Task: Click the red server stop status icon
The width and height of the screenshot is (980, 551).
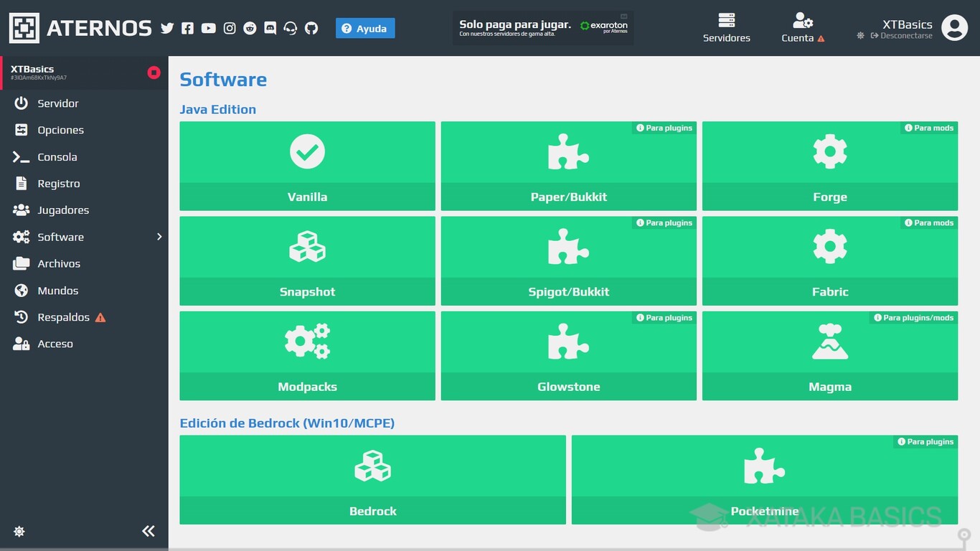Action: coord(154,72)
